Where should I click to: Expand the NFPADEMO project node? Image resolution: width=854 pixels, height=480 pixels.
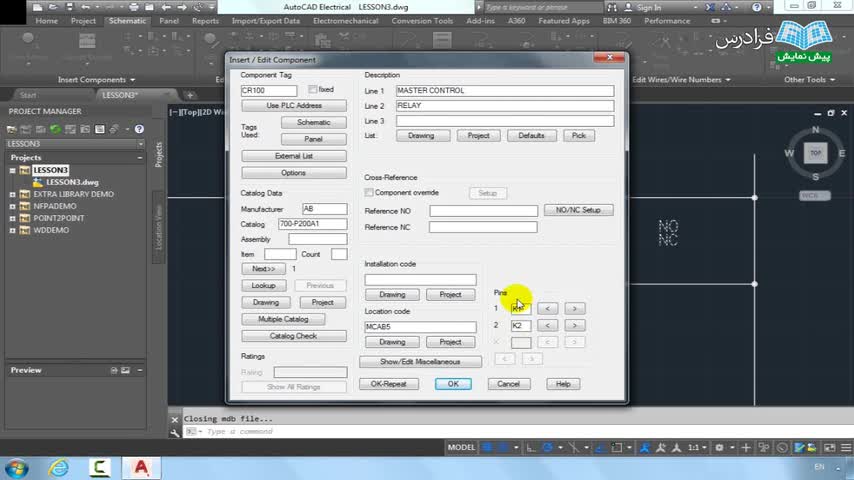click(x=12, y=206)
